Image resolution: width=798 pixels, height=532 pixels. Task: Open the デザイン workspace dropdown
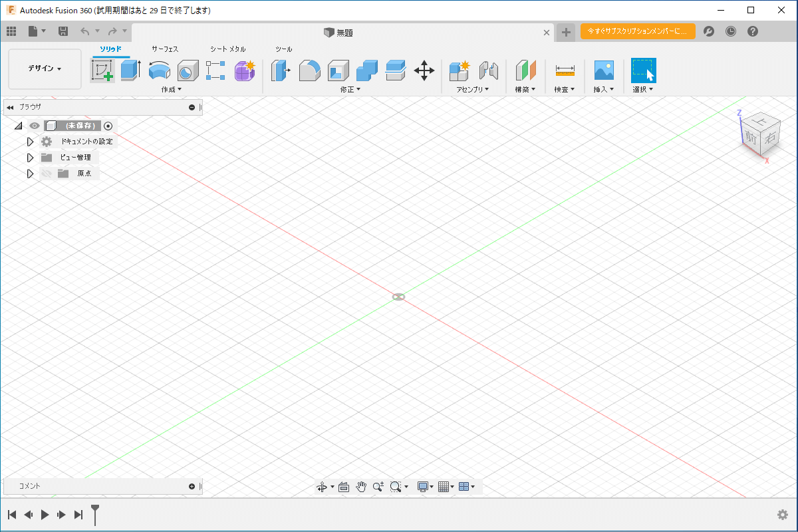pyautogui.click(x=45, y=68)
